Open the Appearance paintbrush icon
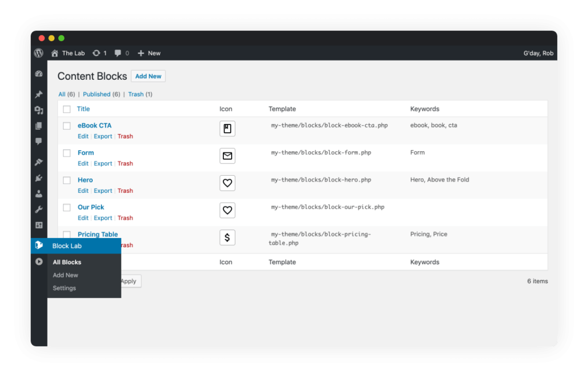The image size is (588, 377). [39, 162]
